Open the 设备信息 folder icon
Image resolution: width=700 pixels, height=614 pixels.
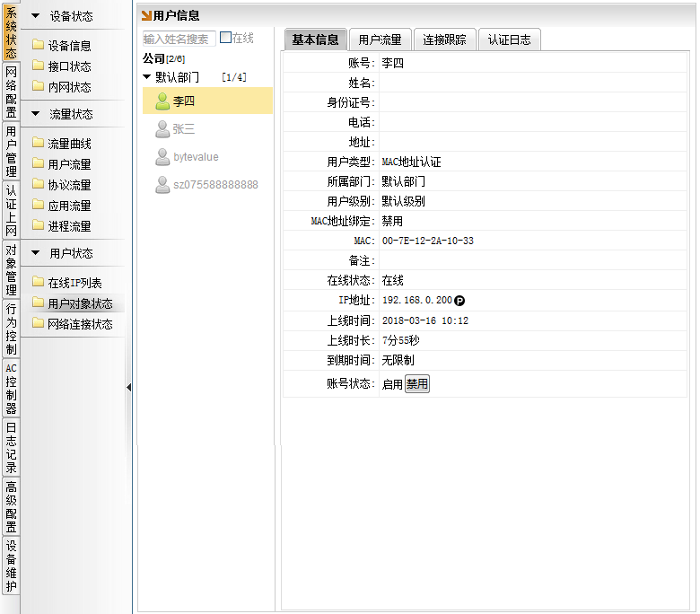tap(38, 46)
